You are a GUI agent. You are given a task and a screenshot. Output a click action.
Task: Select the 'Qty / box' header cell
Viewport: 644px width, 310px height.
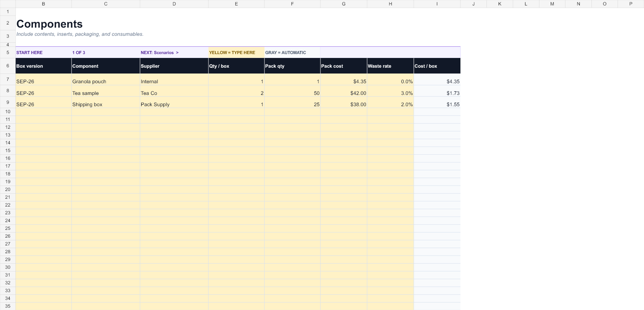point(236,66)
